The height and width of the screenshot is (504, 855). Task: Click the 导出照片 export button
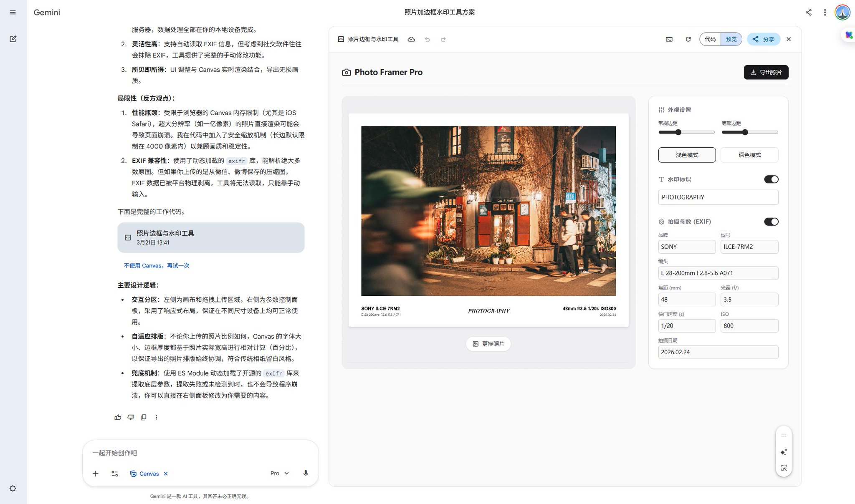point(766,72)
